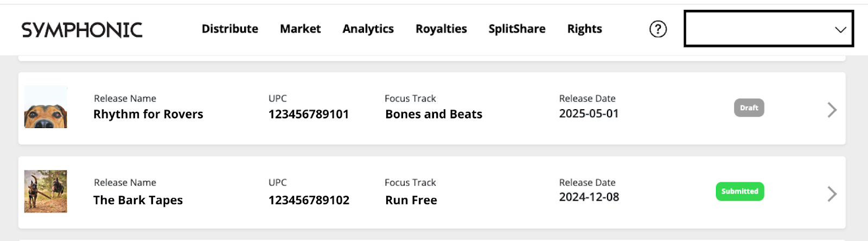This screenshot has width=868, height=241.
Task: Open the Rhythm for Rovers release title
Action: [x=148, y=114]
